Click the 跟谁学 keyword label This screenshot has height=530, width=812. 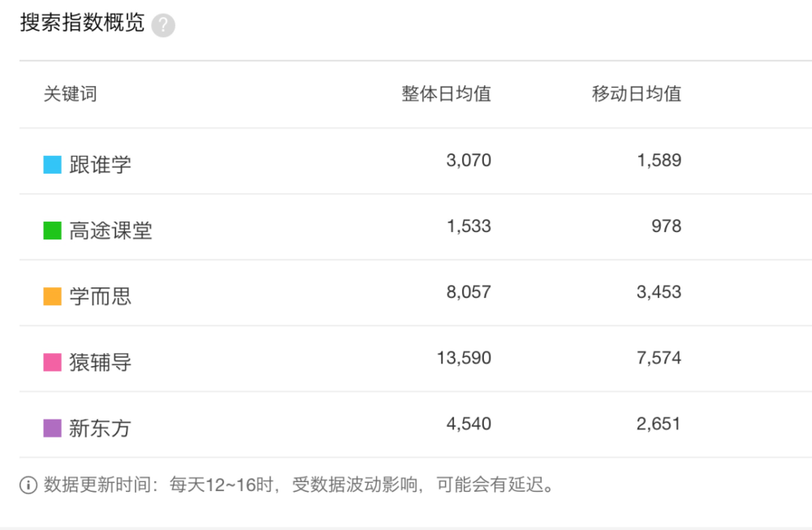[x=100, y=165]
